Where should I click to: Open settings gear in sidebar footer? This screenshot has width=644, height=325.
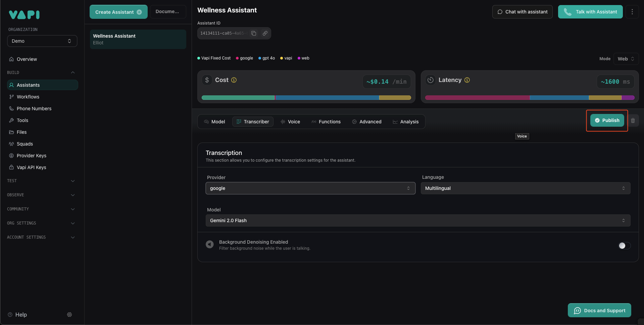pos(69,315)
